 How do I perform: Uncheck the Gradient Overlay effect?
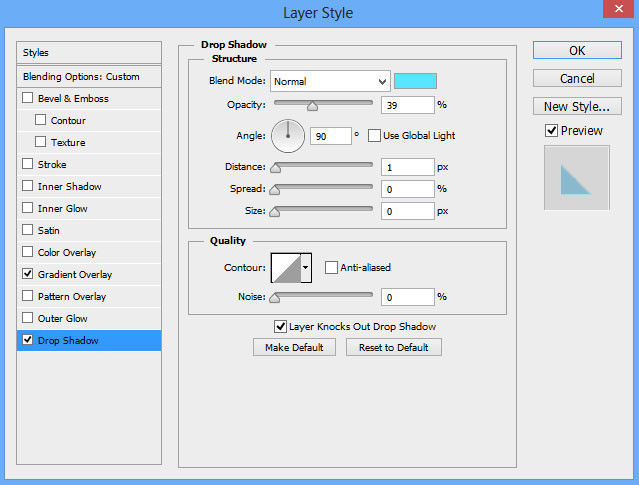click(28, 274)
